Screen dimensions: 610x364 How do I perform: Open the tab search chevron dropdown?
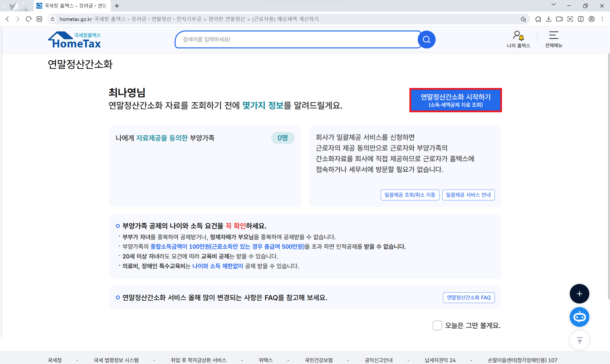pyautogui.click(x=553, y=5)
